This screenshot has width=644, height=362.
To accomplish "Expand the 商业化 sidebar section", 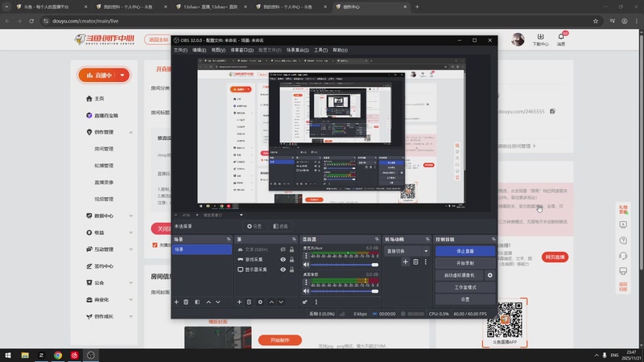I will coord(130,299).
